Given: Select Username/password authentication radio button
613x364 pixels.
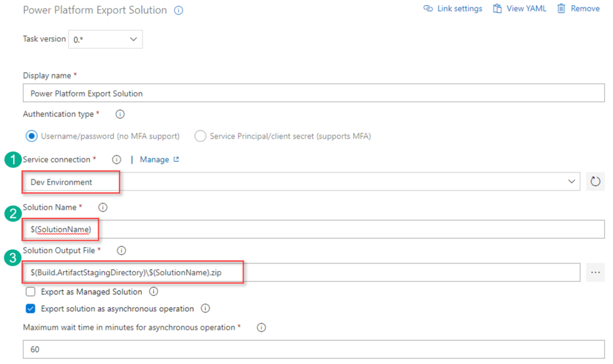Looking at the screenshot, I should [32, 136].
